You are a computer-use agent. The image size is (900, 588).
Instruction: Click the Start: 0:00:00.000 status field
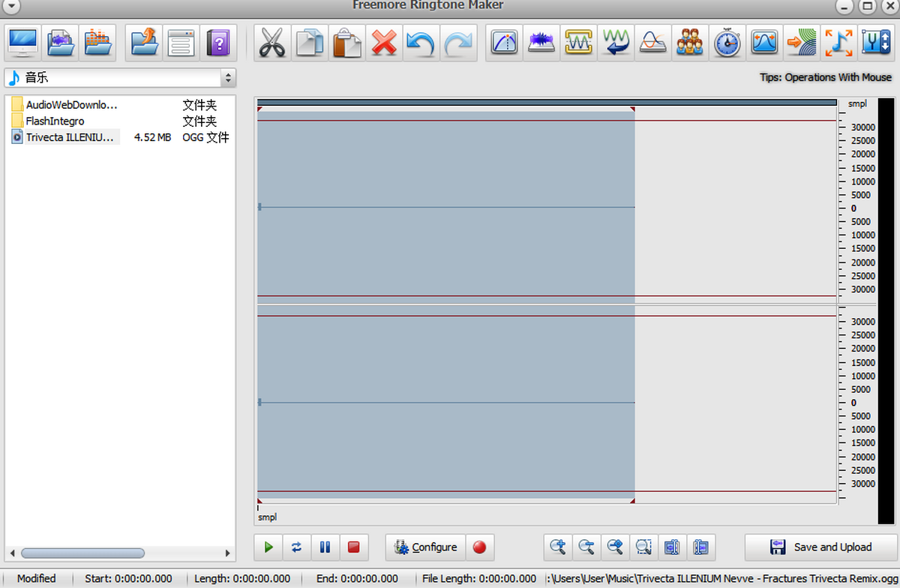[x=128, y=578]
